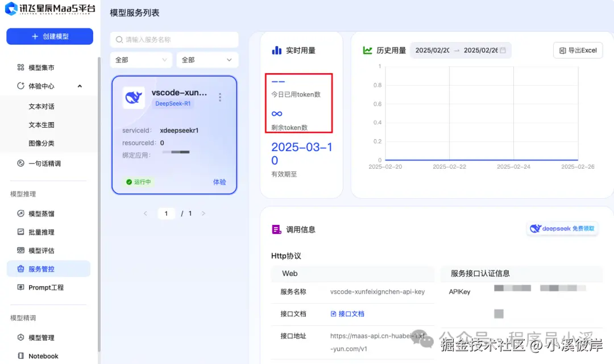Select 一句话精调 in the sidebar
Image resolution: width=614 pixels, height=364 pixels.
[x=44, y=164]
